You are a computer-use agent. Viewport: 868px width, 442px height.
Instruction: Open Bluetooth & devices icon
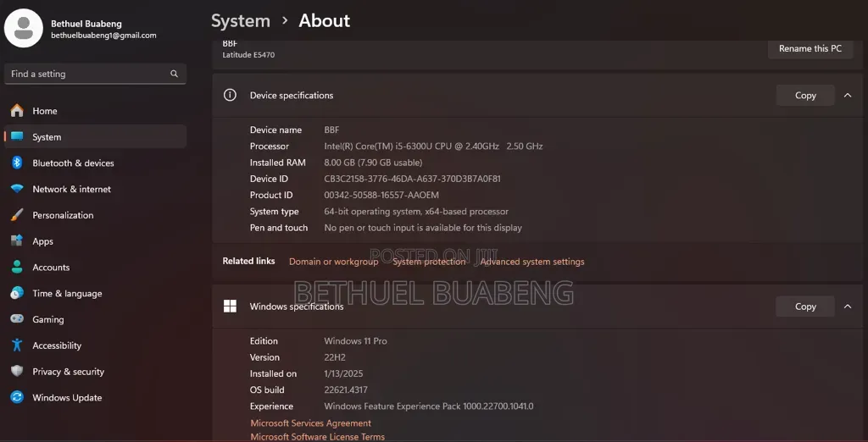point(17,163)
